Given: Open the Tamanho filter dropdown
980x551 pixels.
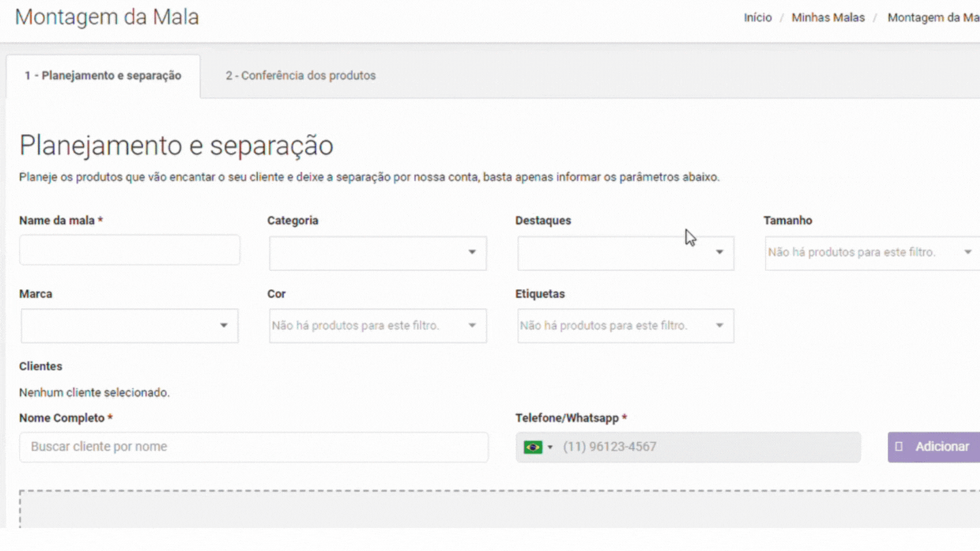Looking at the screenshot, I should pos(872,253).
